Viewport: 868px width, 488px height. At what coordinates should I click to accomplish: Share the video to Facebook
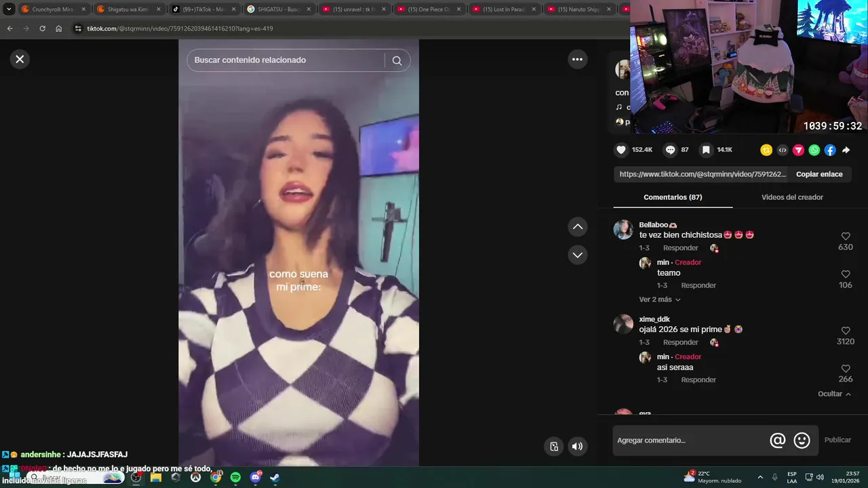[x=830, y=150]
